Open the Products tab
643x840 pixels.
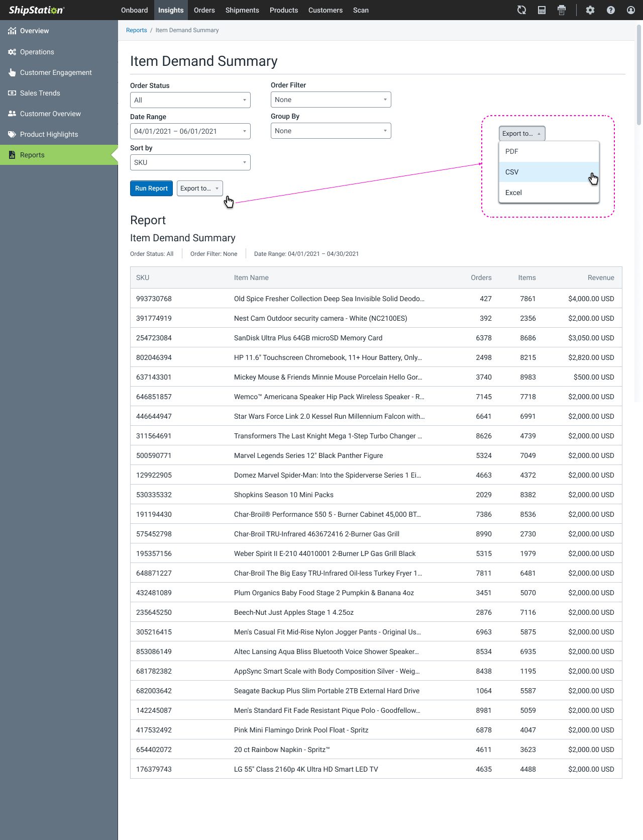(x=284, y=10)
